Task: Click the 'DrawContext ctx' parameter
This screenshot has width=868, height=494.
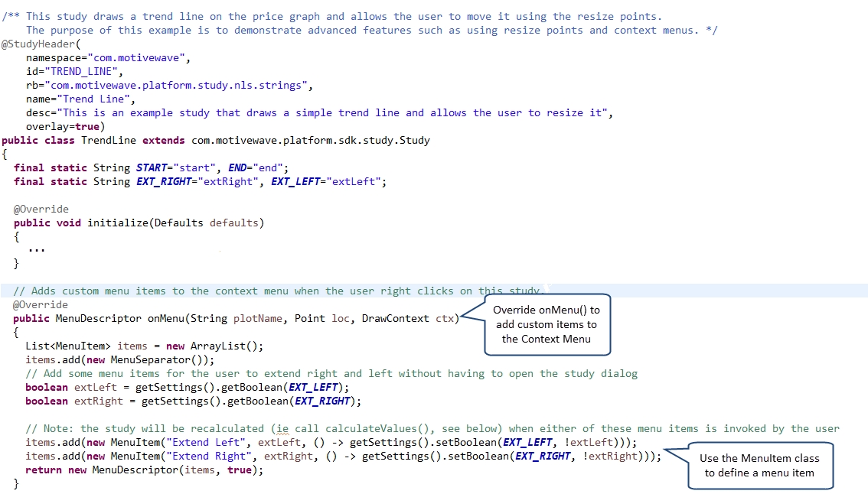Action: click(x=408, y=319)
